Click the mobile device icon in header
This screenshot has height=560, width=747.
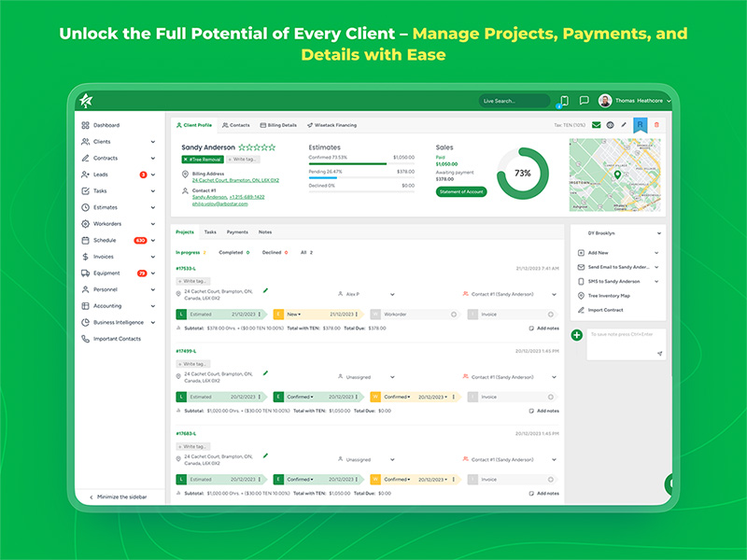(x=565, y=101)
